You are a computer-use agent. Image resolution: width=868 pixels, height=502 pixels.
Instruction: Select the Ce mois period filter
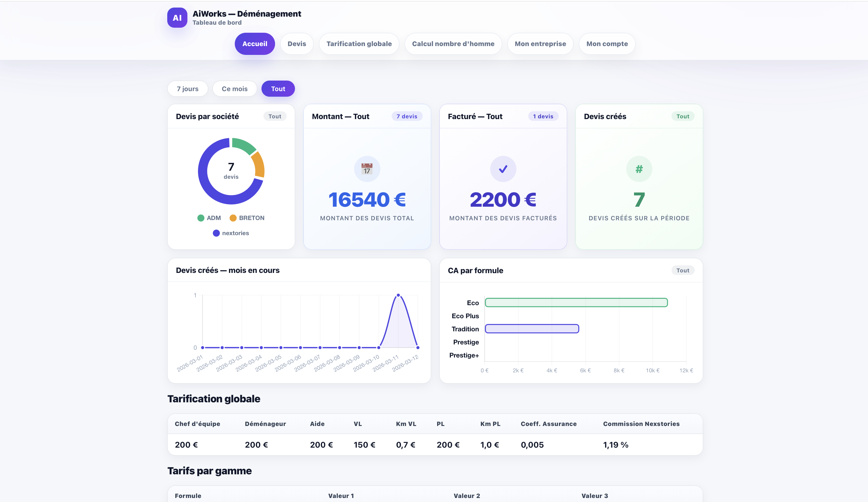coord(235,88)
